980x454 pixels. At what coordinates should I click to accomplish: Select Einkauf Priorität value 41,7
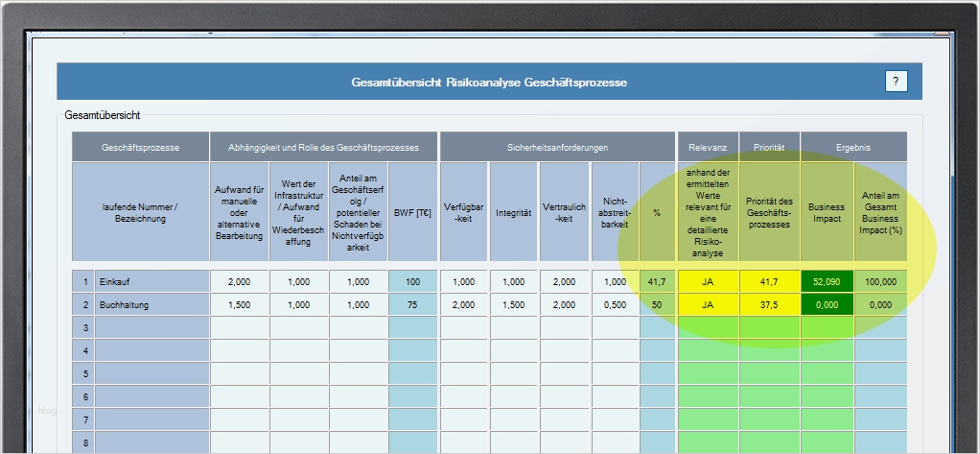pos(769,281)
